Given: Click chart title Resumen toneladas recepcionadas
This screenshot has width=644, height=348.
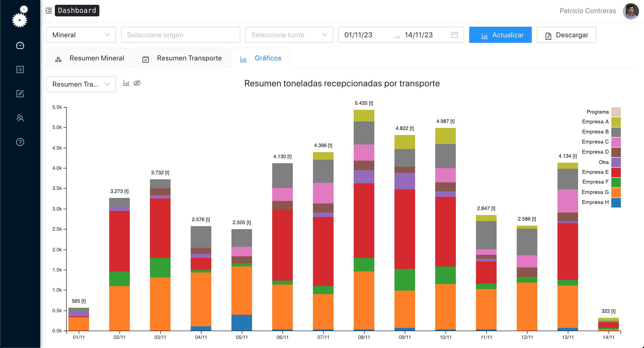Looking at the screenshot, I should pyautogui.click(x=342, y=83).
